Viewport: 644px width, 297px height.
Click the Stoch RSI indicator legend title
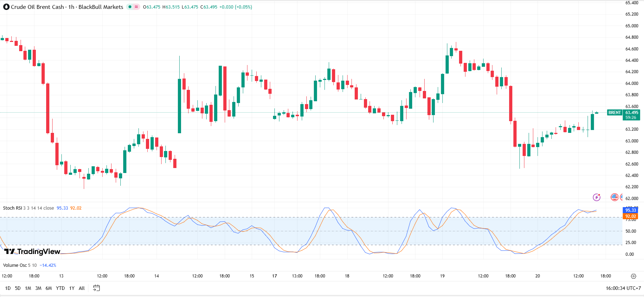tap(12, 208)
